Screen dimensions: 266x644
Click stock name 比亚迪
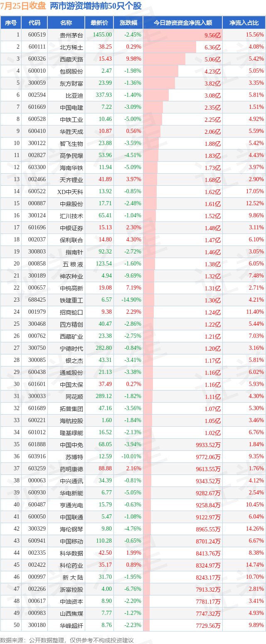[74, 95]
